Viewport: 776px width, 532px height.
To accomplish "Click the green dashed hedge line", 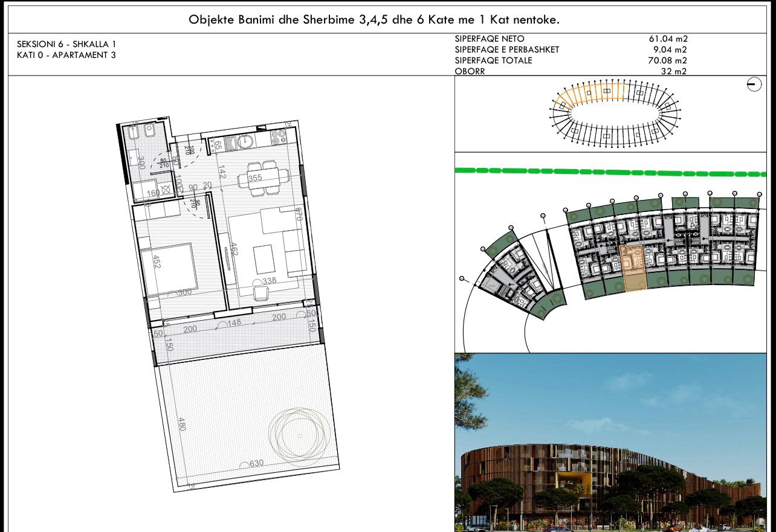I will coord(610,171).
